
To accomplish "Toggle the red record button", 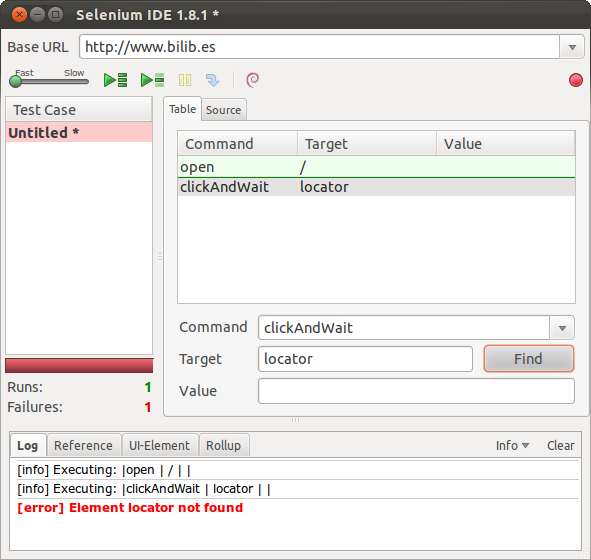I will click(576, 80).
